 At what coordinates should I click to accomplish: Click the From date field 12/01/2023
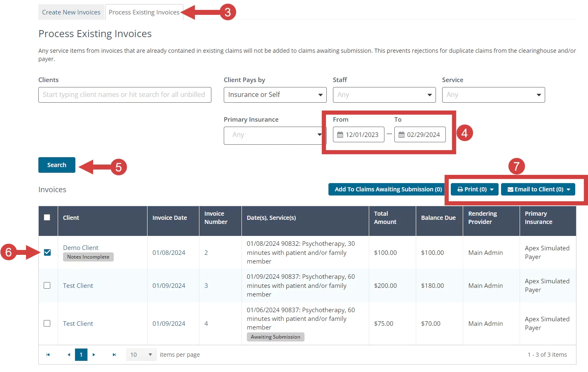(358, 134)
